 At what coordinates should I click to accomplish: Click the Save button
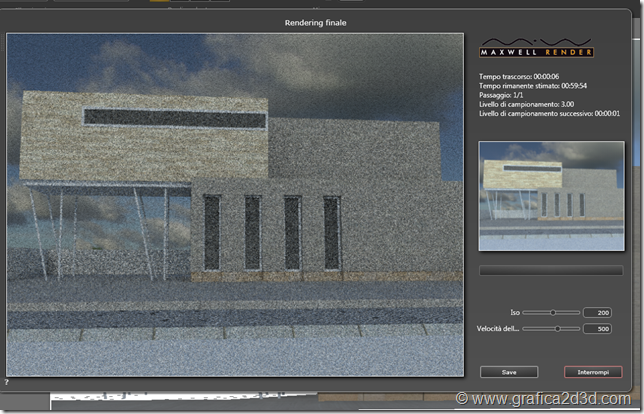[508, 372]
